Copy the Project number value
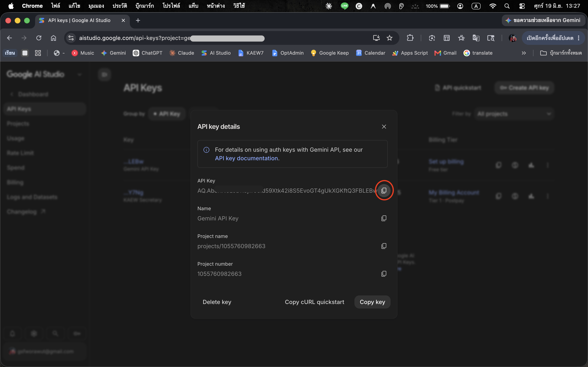 click(x=384, y=274)
